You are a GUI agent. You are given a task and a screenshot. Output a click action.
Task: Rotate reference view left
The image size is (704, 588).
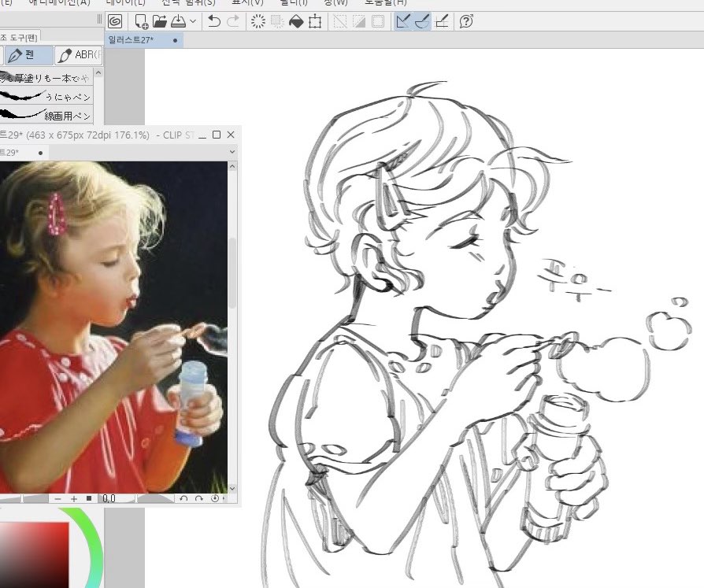click(183, 499)
